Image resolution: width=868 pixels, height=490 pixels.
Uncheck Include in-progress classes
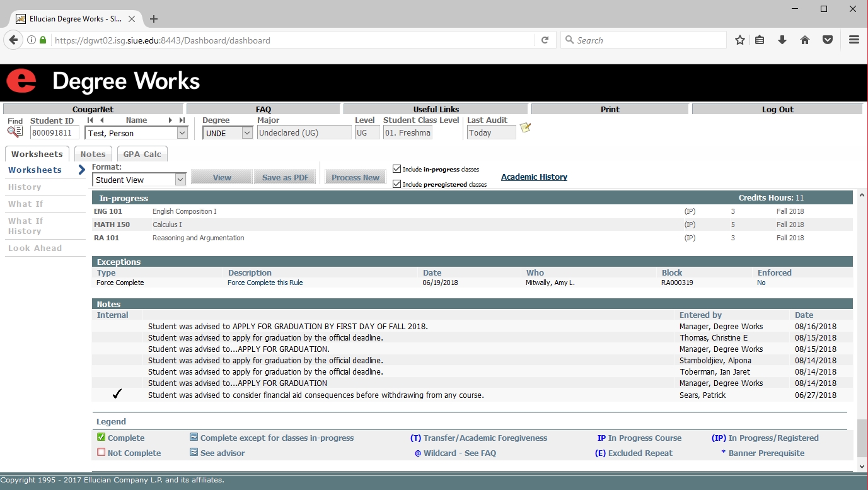pos(396,169)
